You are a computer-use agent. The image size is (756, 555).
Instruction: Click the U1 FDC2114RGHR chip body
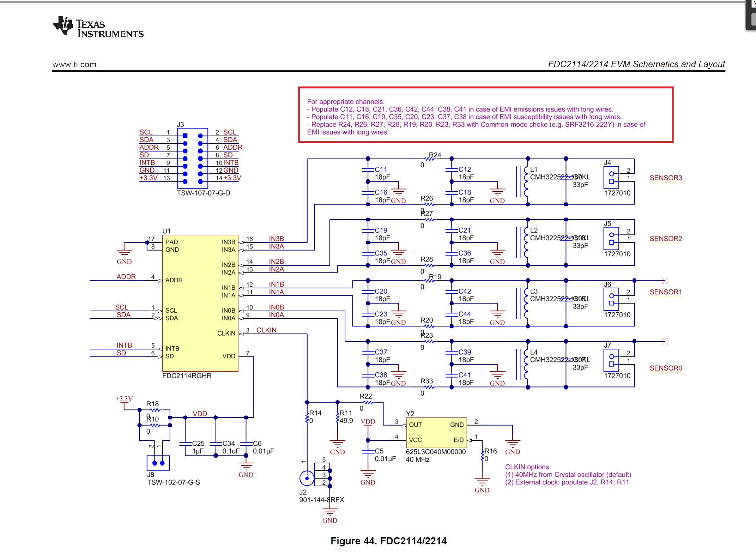[200, 303]
